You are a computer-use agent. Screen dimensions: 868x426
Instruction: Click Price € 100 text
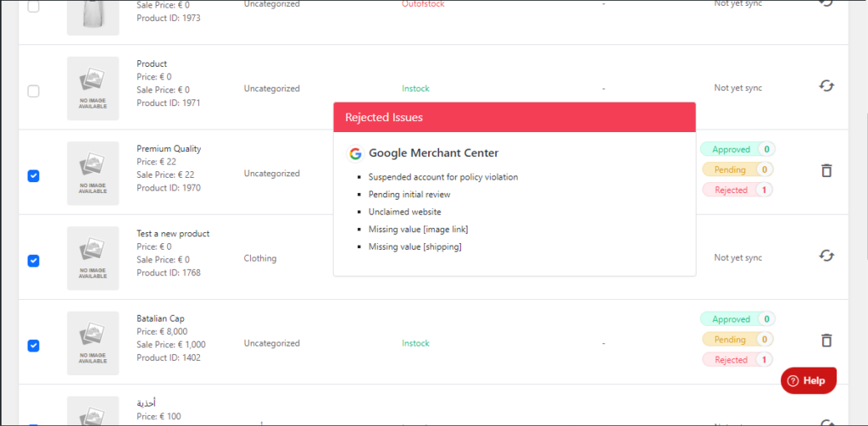(159, 417)
